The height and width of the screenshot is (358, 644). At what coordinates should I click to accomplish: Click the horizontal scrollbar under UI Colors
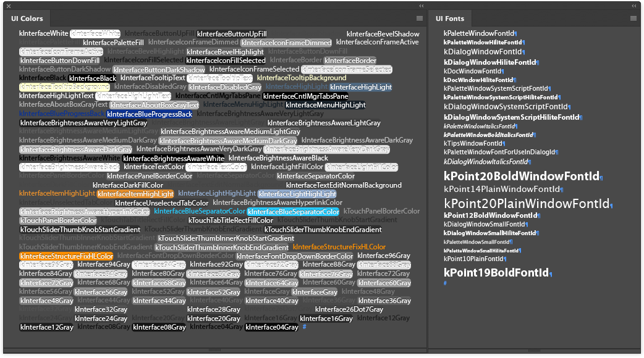[x=215, y=350]
